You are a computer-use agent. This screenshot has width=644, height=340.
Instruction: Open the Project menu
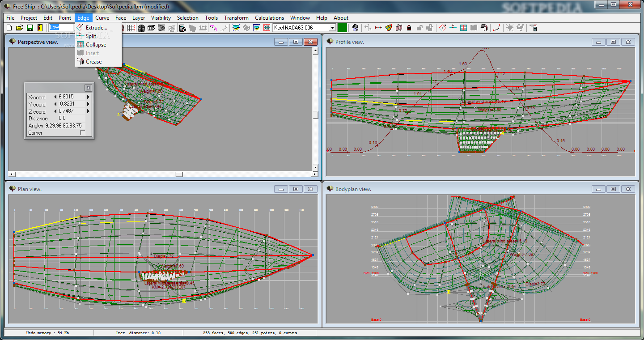pyautogui.click(x=29, y=18)
